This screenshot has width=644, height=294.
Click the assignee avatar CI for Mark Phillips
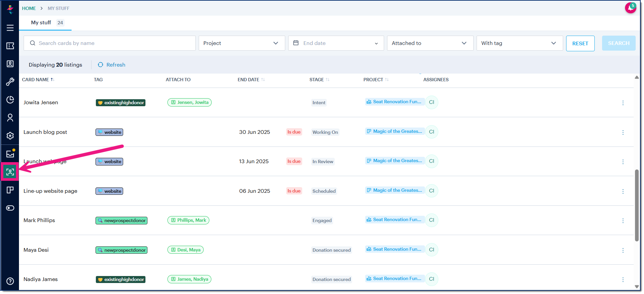[x=432, y=220]
